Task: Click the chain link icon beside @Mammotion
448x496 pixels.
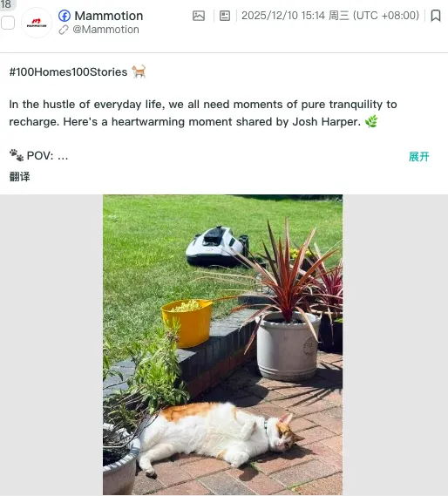Action: 64,30
